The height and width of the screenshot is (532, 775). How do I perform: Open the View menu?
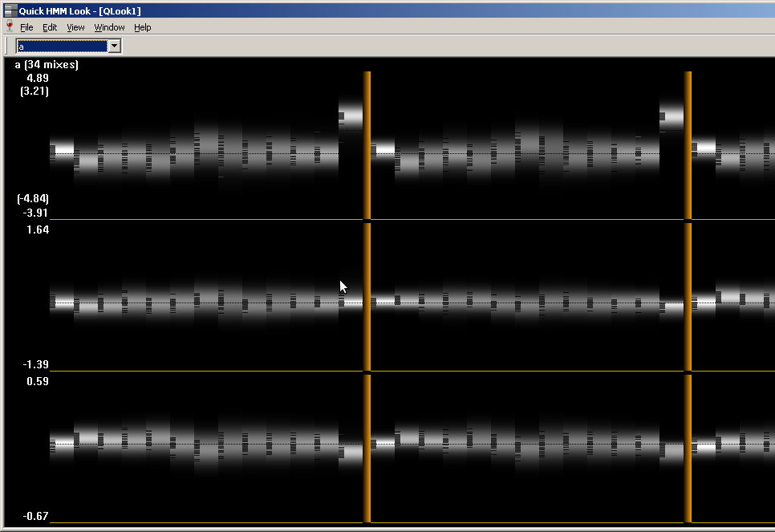point(75,27)
